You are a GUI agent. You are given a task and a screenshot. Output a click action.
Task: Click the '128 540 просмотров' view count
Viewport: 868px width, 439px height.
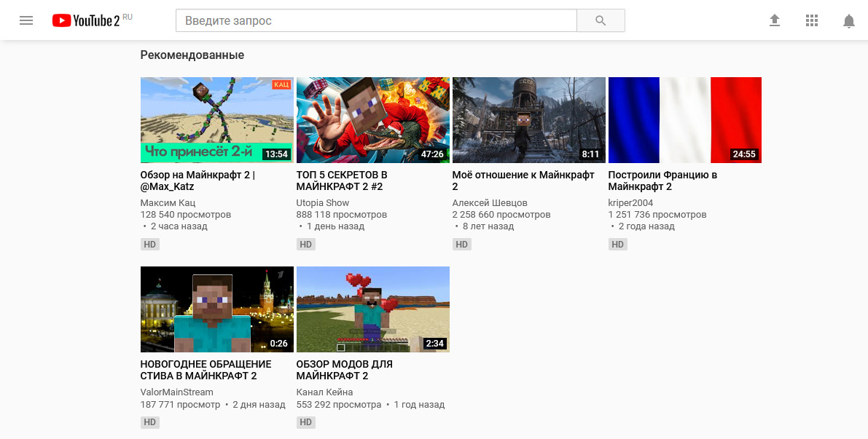coord(186,215)
